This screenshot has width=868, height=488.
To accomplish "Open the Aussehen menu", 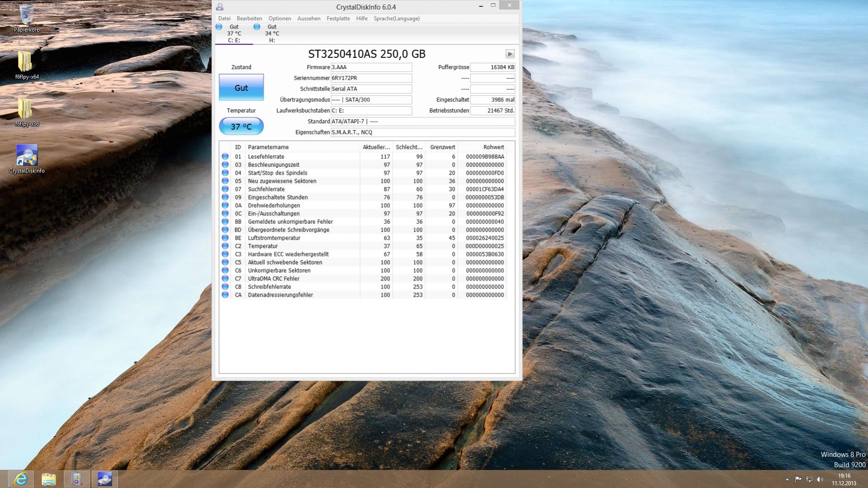I will 309,19.
